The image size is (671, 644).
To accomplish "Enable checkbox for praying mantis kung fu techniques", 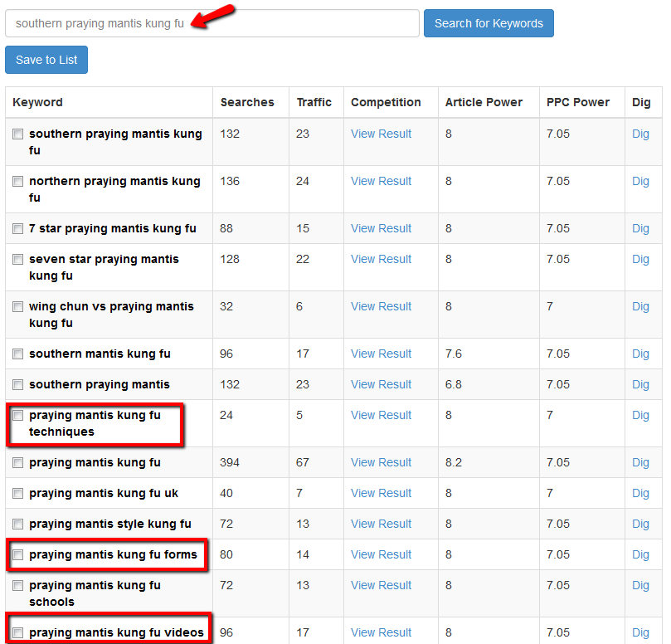I will pyautogui.click(x=18, y=416).
